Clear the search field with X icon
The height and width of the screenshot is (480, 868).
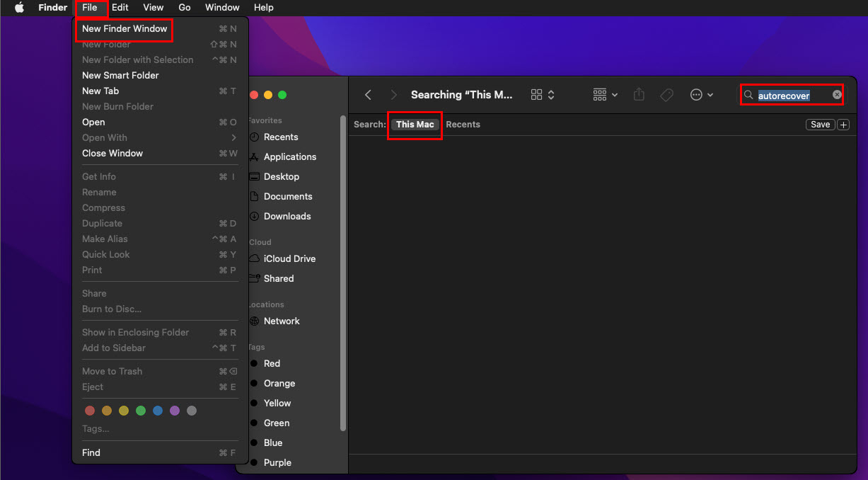pos(837,95)
